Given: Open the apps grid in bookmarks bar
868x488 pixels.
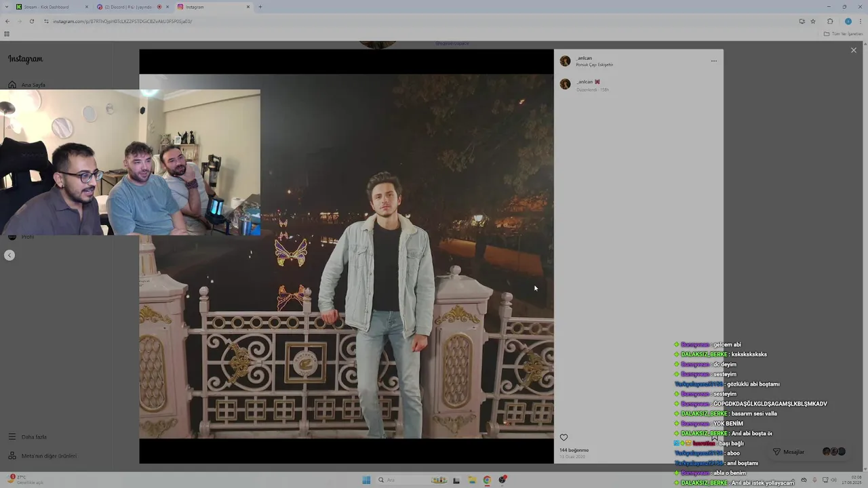Looking at the screenshot, I should point(7,33).
